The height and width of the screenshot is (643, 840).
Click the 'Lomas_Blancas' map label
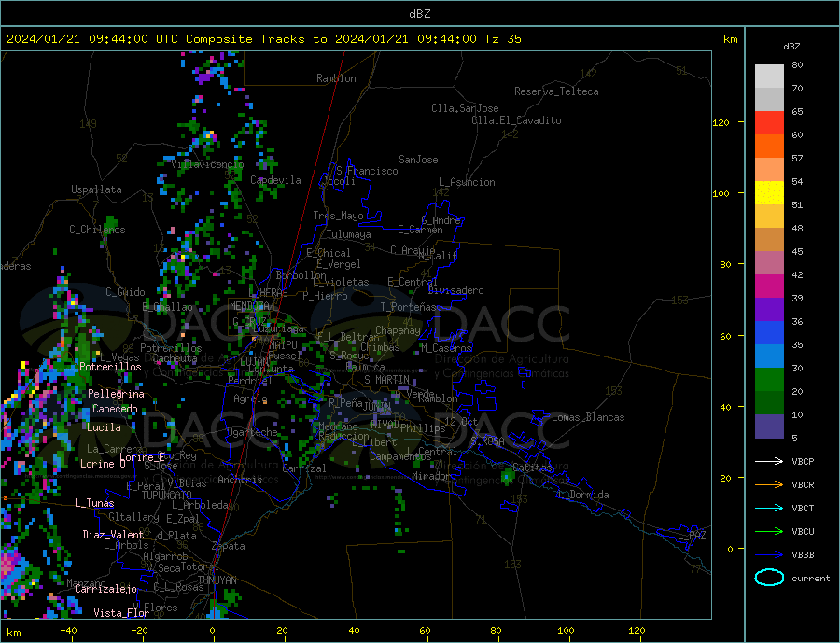click(x=588, y=417)
